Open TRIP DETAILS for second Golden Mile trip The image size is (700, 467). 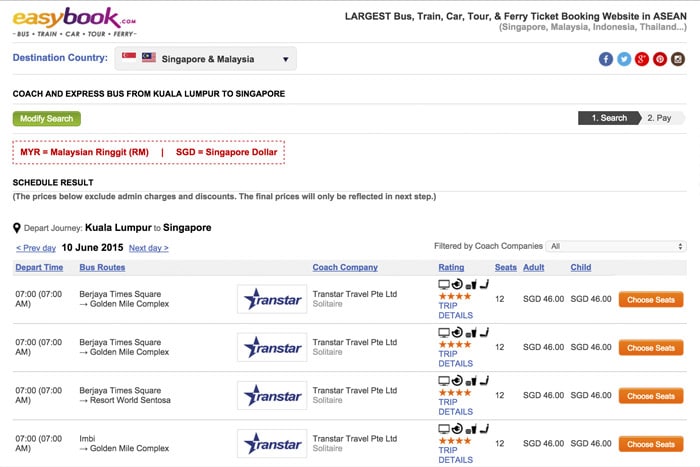[x=455, y=359]
